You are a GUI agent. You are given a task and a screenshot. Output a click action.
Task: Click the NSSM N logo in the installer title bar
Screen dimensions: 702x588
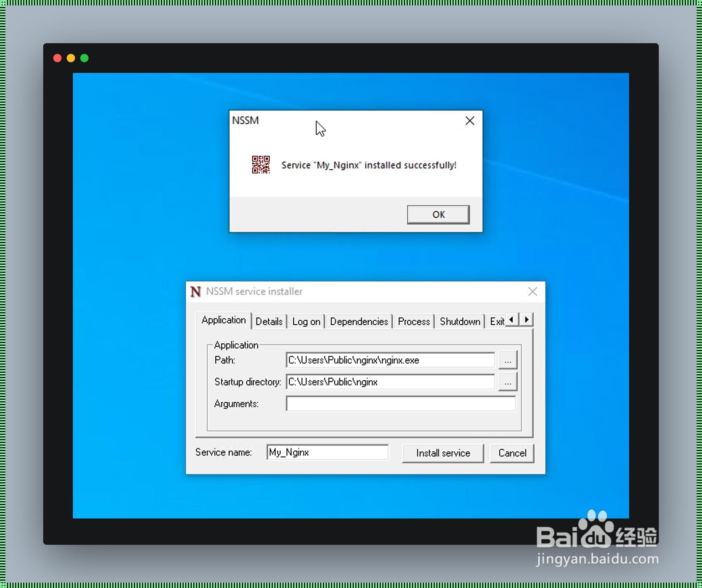pos(195,292)
